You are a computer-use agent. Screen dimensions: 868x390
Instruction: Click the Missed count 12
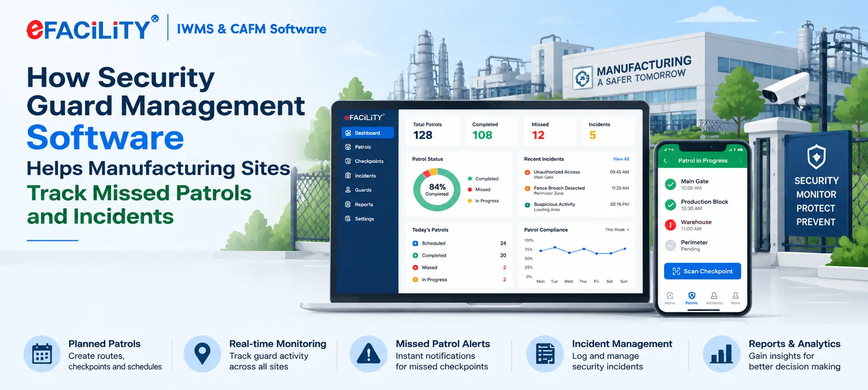(x=538, y=135)
